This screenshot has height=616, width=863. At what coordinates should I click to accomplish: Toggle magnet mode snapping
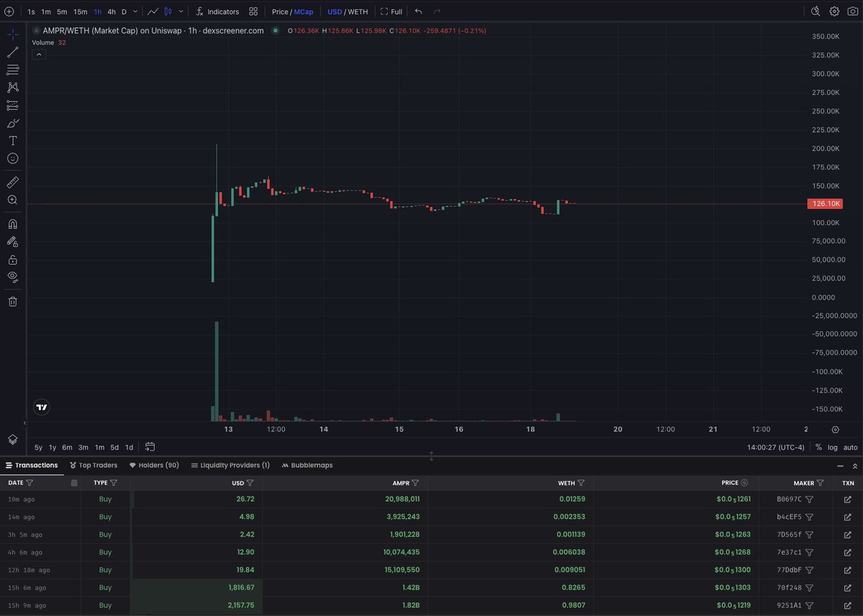(x=12, y=224)
